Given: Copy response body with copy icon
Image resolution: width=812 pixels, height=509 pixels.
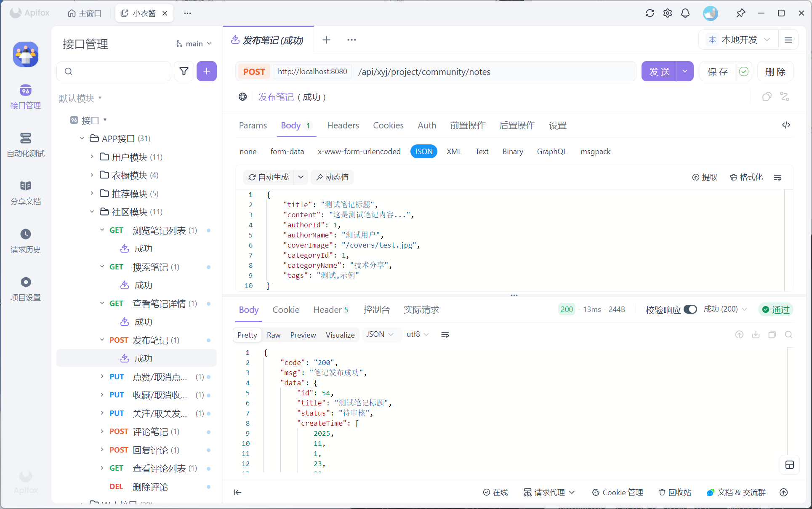Looking at the screenshot, I should pos(772,335).
